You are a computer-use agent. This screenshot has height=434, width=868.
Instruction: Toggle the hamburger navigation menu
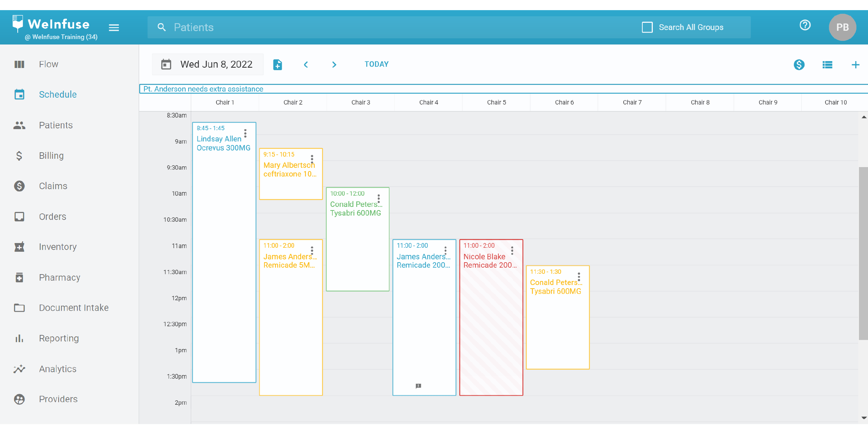point(114,27)
